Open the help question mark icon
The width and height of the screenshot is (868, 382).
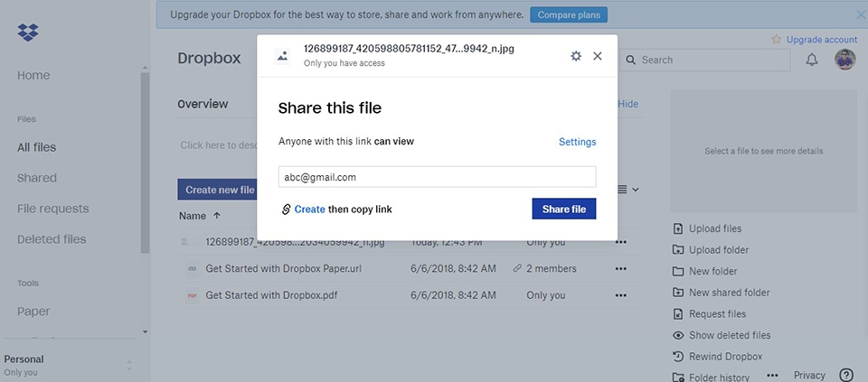[x=846, y=376]
